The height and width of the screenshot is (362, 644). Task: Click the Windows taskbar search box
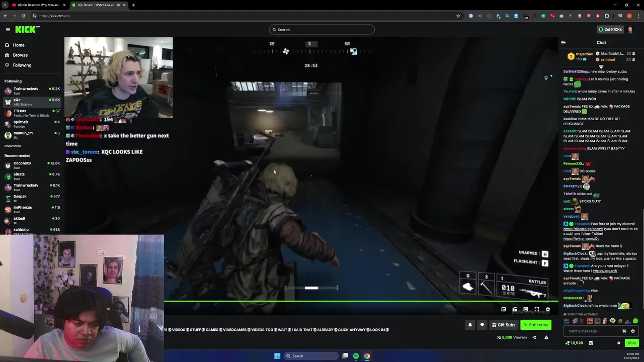click(x=312, y=356)
